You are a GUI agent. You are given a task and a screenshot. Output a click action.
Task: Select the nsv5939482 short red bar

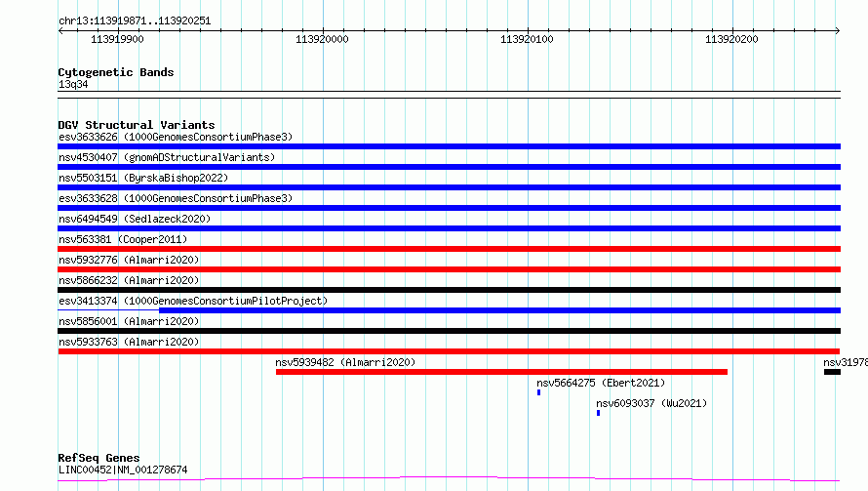click(x=501, y=372)
